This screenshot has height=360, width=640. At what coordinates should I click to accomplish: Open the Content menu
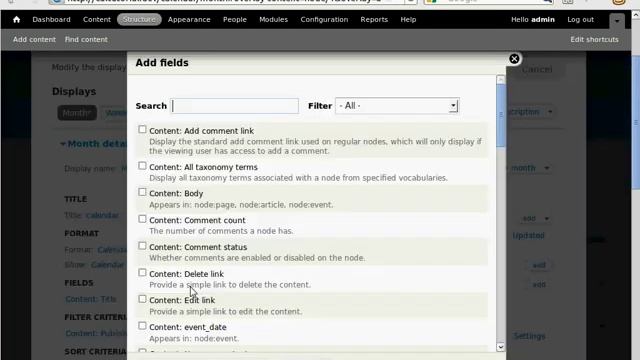pyautogui.click(x=97, y=20)
